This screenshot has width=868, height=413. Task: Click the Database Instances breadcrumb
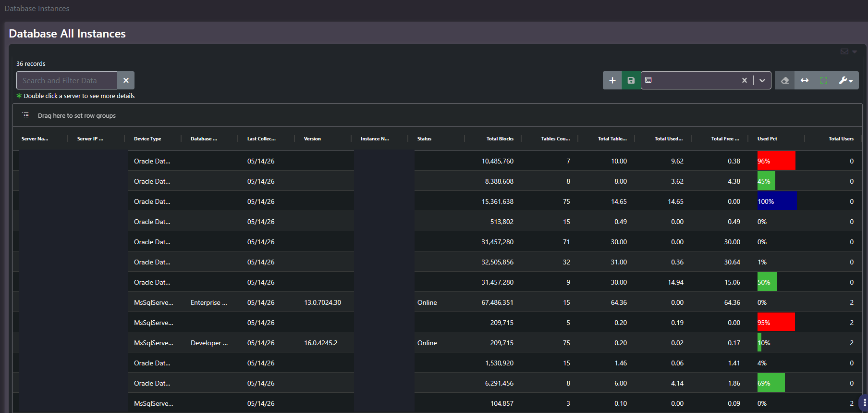(37, 9)
